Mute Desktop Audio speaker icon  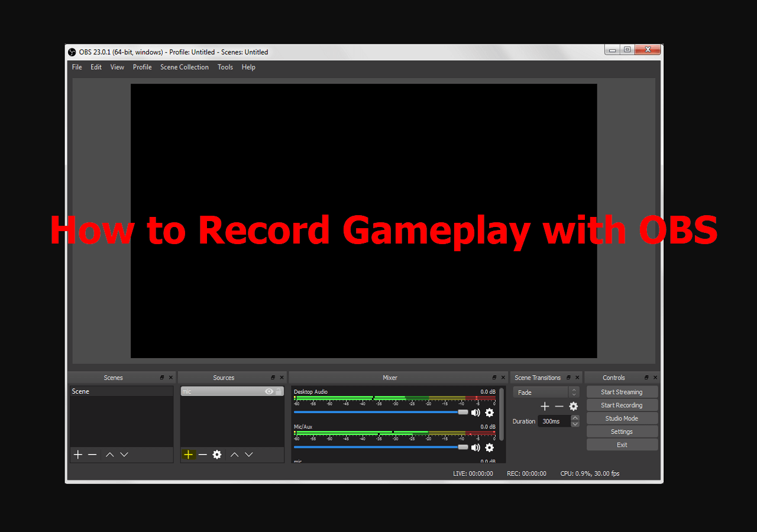[x=475, y=413]
